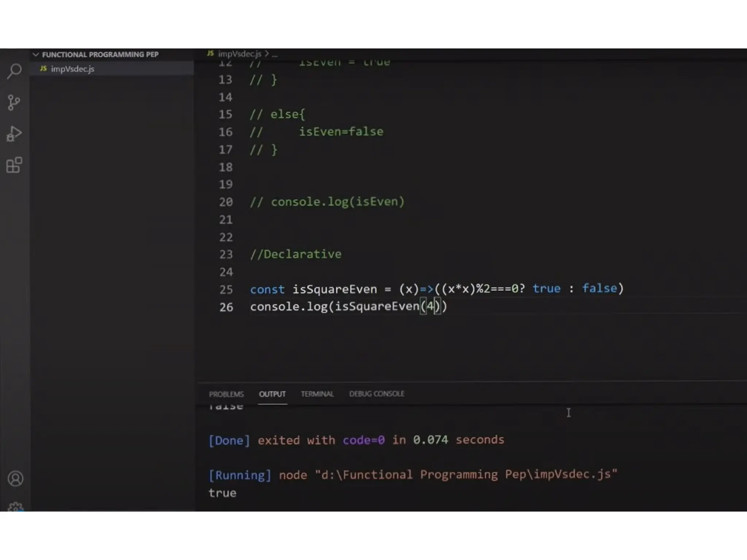Switch to the Debug Console tab
Image resolution: width=747 pixels, height=560 pixels.
click(x=376, y=394)
